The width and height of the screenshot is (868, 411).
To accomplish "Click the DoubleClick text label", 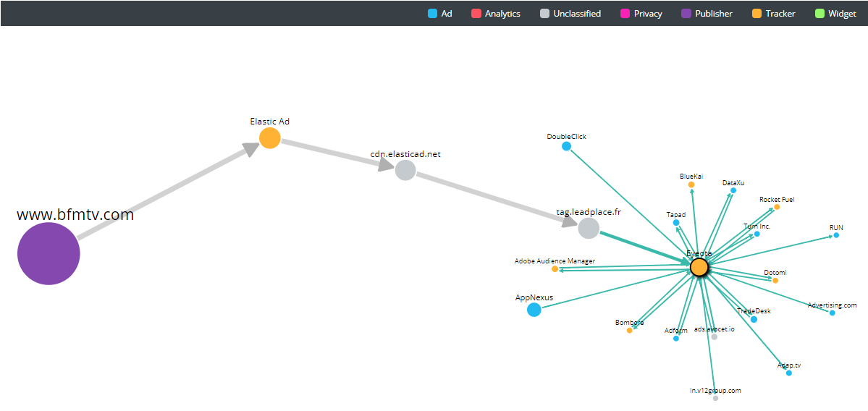I will pyautogui.click(x=566, y=137).
